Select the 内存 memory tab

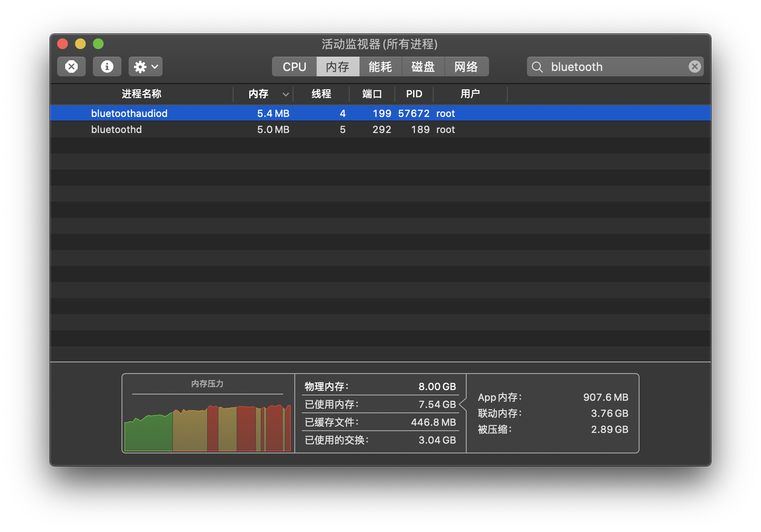point(338,66)
